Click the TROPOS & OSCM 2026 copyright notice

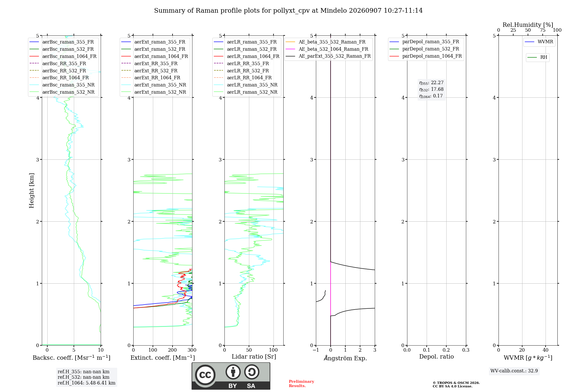456,385
